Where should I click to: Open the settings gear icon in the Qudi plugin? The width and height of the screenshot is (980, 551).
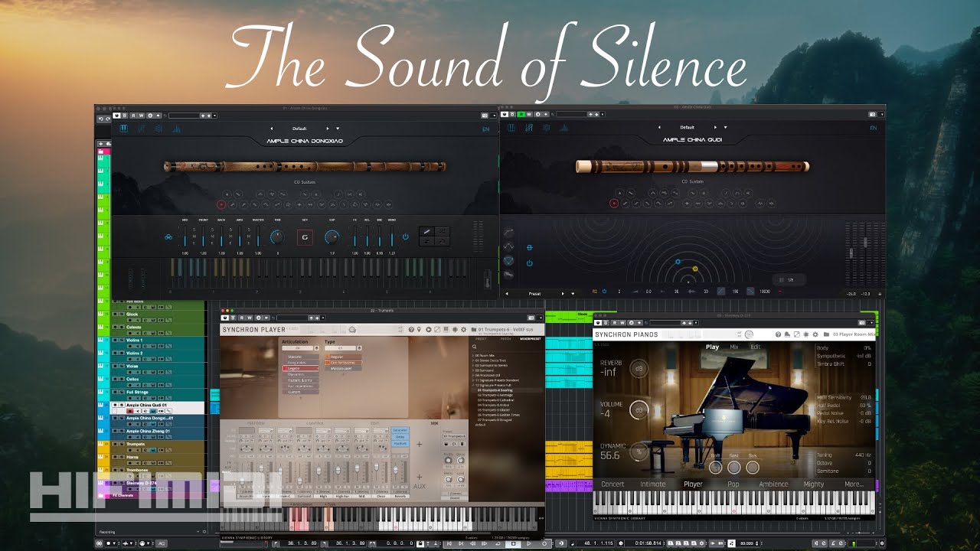[547, 128]
